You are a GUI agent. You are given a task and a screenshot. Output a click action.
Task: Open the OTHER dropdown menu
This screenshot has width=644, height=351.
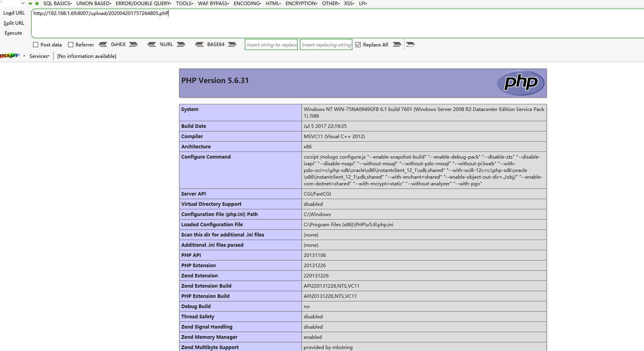[x=331, y=4]
